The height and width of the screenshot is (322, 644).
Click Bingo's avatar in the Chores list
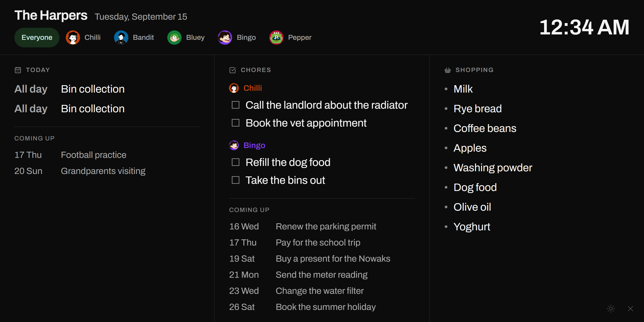[x=234, y=145]
